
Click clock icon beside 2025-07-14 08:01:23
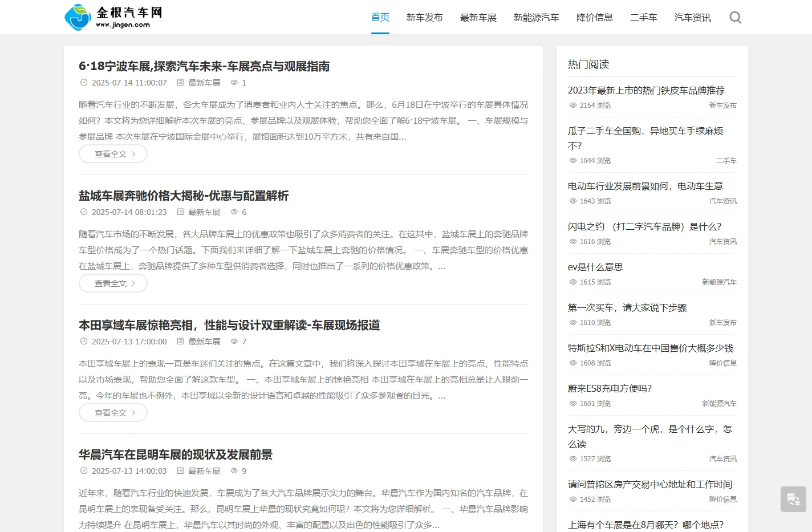84,212
